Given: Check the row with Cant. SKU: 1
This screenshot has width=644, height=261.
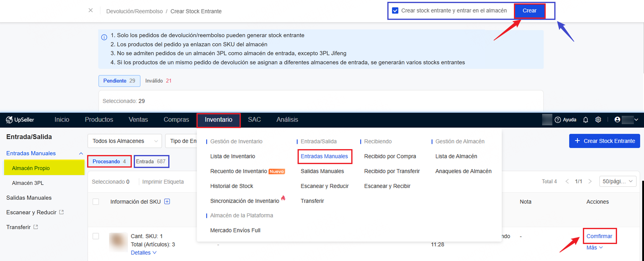Looking at the screenshot, I should (96, 236).
